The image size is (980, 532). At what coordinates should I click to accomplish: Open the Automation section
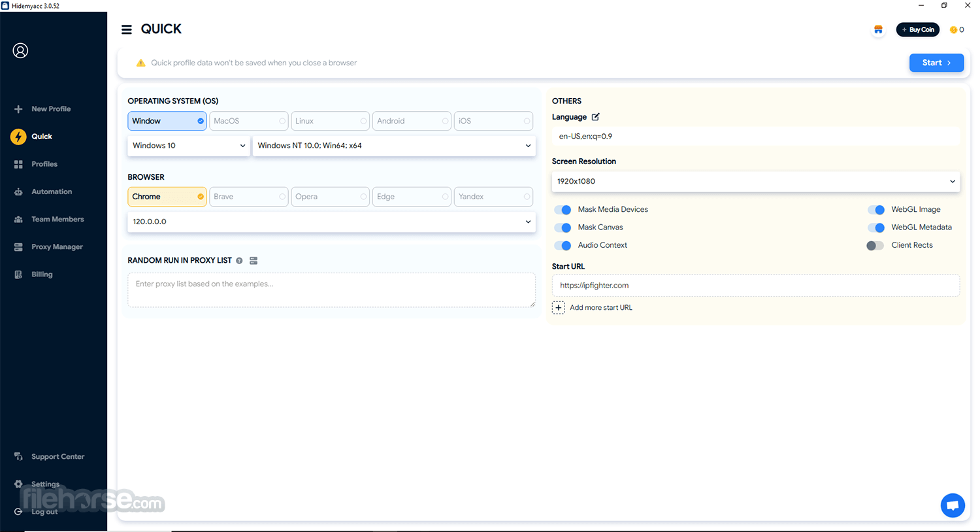coord(52,191)
